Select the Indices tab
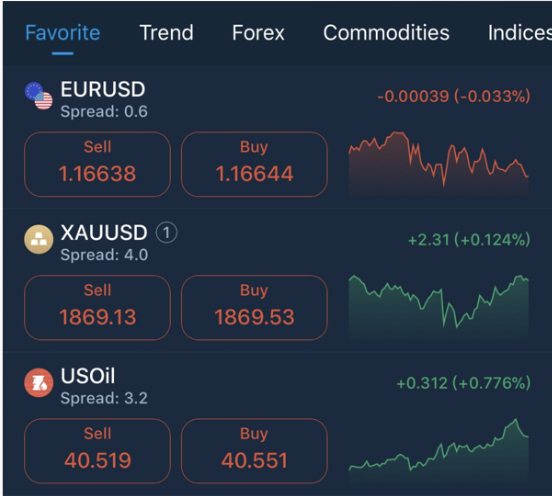Image resolution: width=552 pixels, height=496 pixels. click(x=520, y=33)
